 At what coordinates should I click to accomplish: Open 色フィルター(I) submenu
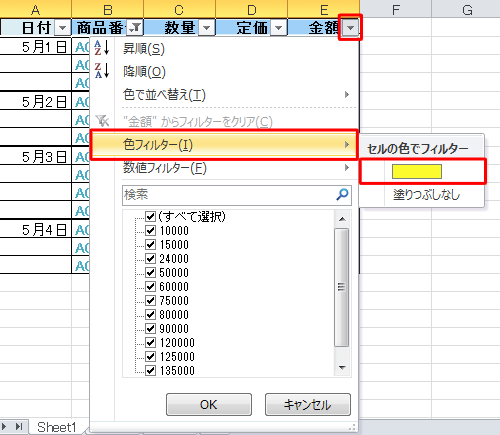224,145
